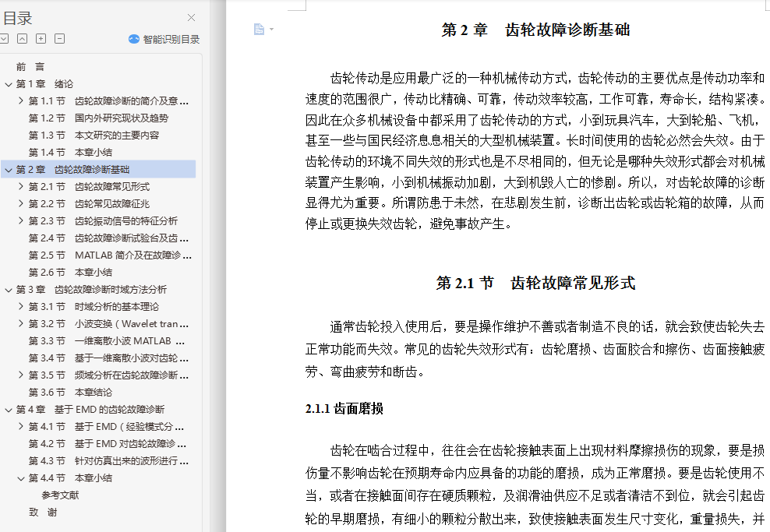
Task: Click the document page layout icon
Action: pos(259,30)
